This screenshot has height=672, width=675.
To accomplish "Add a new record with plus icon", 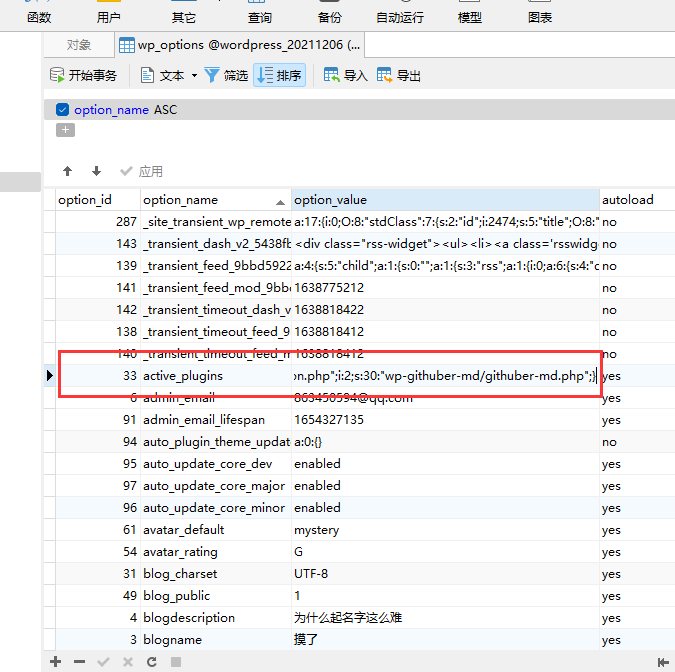I will click(56, 662).
